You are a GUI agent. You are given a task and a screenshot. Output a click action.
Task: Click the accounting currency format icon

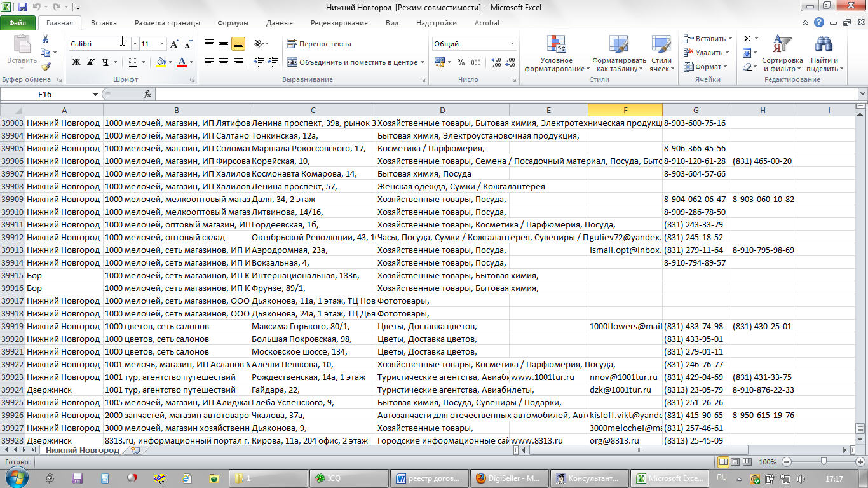click(439, 62)
